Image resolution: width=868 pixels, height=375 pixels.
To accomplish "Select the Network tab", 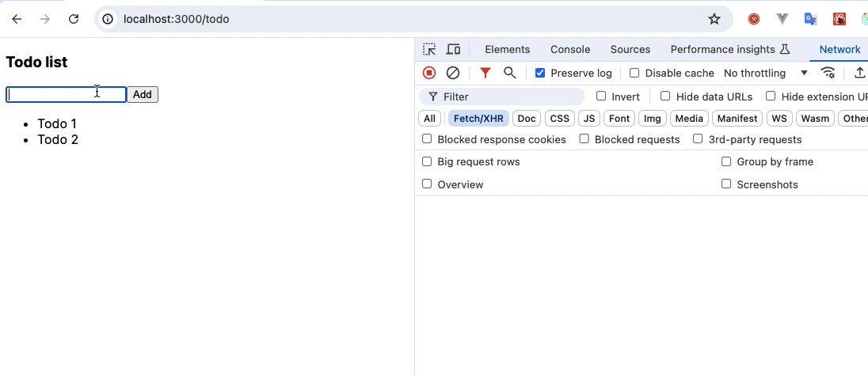I will [839, 49].
